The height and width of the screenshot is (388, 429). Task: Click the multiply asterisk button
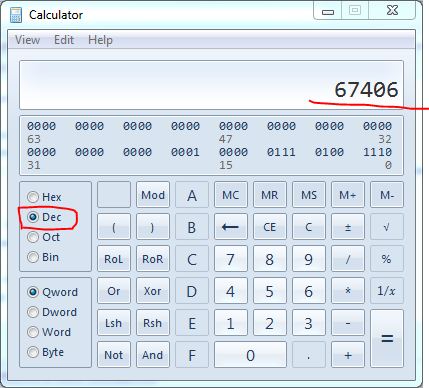(x=348, y=291)
